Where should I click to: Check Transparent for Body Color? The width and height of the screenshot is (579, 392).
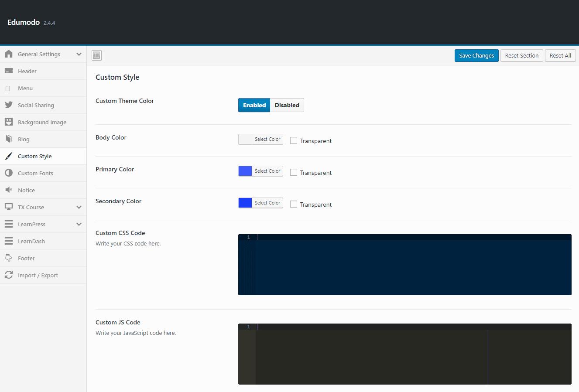294,140
